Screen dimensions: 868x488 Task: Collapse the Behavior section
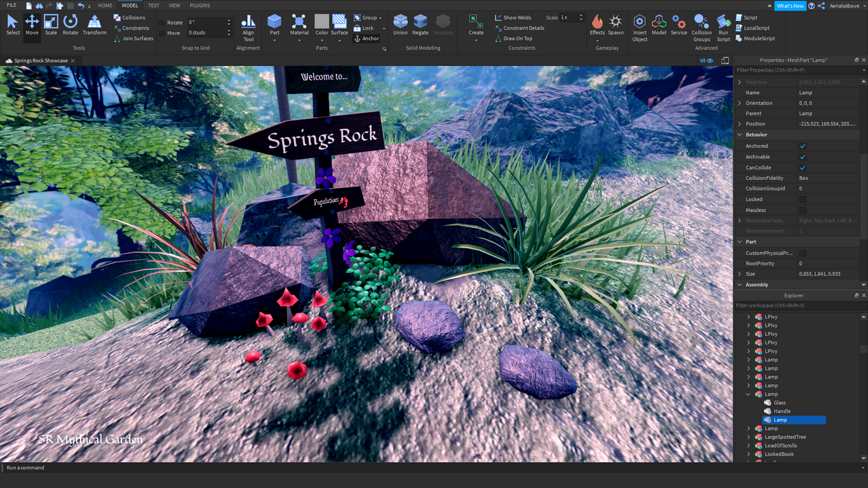[740, 135]
